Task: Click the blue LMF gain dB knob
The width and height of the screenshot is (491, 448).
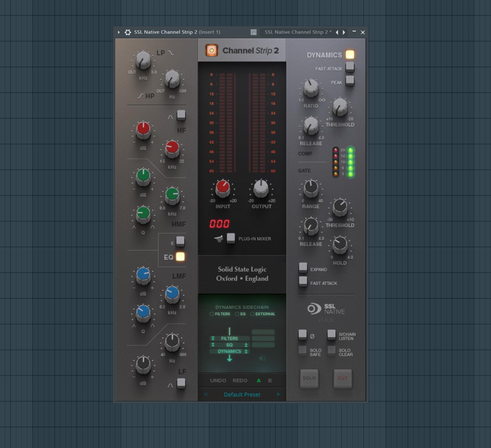Action: [x=143, y=276]
